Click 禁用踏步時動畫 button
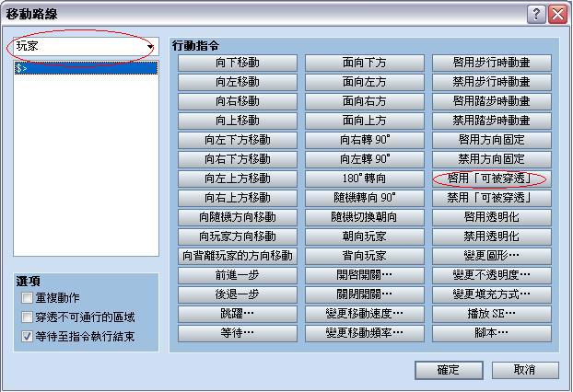573x392 pixels. point(492,121)
